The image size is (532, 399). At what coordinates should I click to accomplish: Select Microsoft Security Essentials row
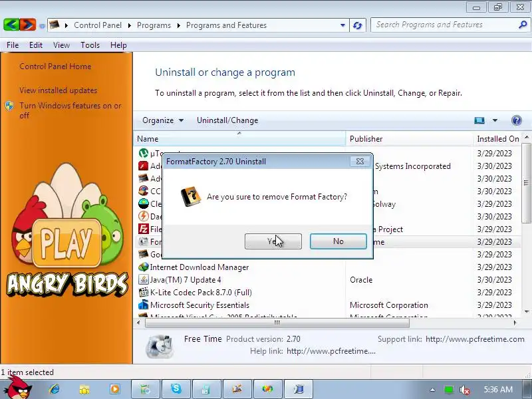coord(327,305)
